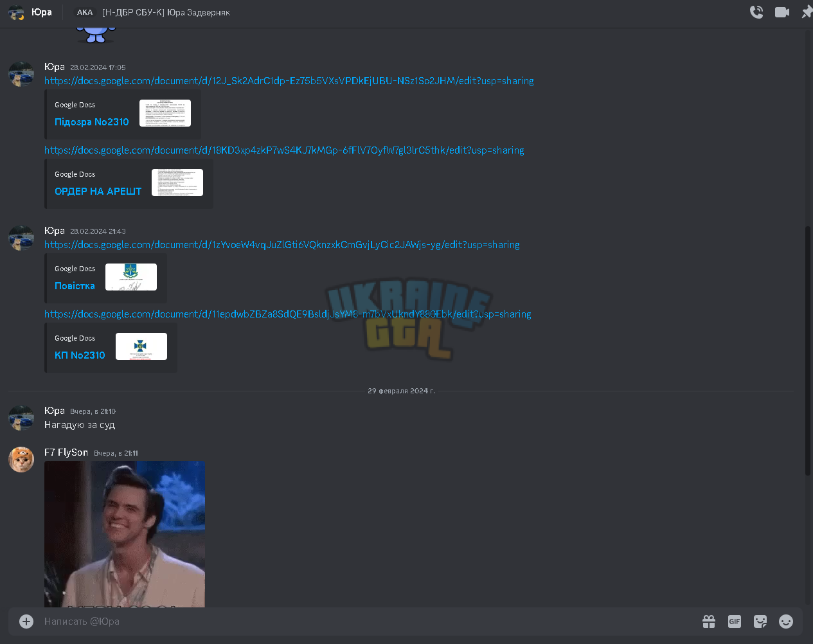Click the '29 февраля 2024 г.' date divider label
The image size is (813, 644).
coord(401,391)
